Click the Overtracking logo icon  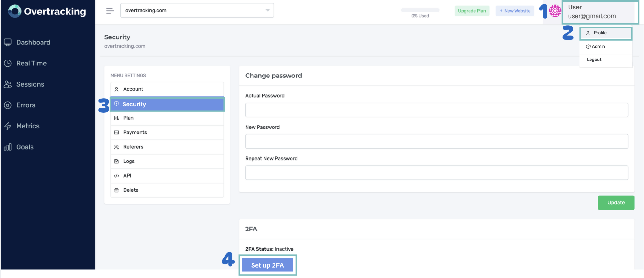tap(15, 11)
